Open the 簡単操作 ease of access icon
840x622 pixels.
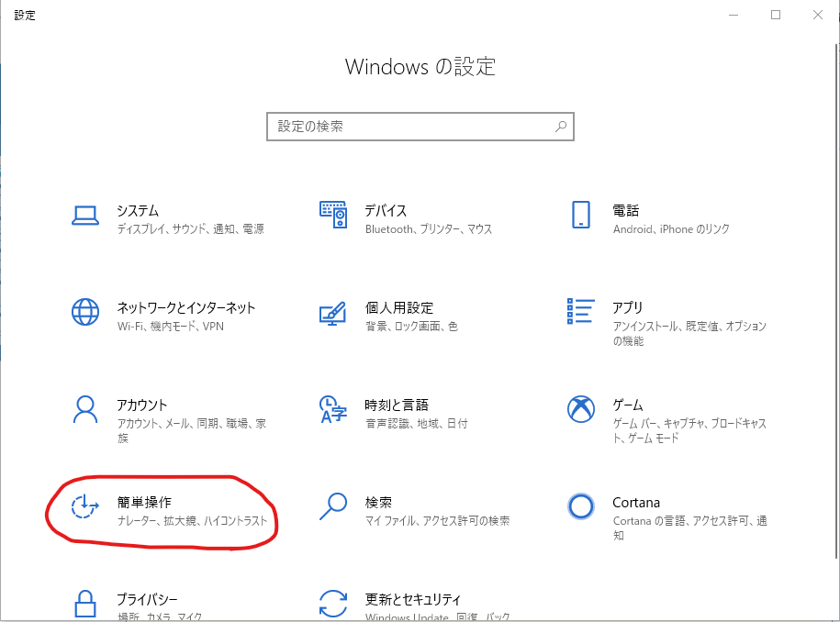click(x=84, y=506)
